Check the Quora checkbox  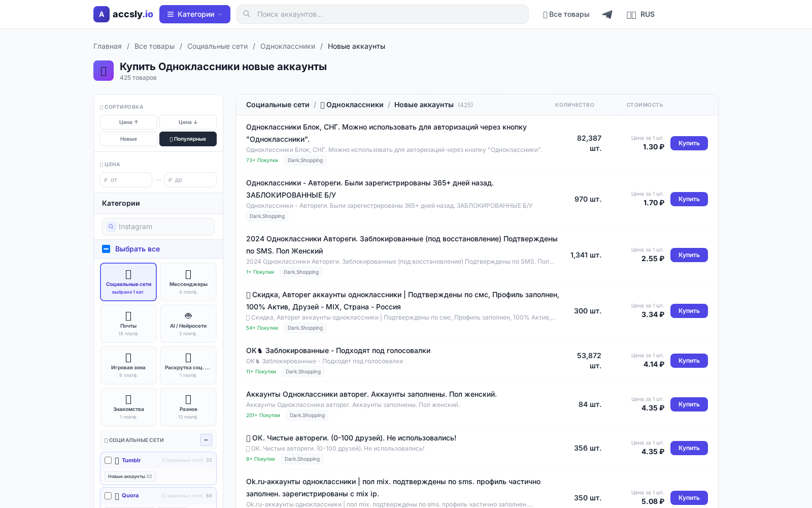click(108, 496)
